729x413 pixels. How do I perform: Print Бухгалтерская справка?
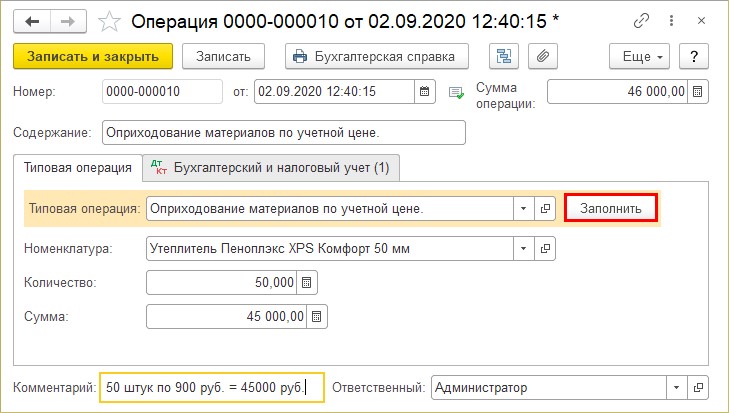377,56
